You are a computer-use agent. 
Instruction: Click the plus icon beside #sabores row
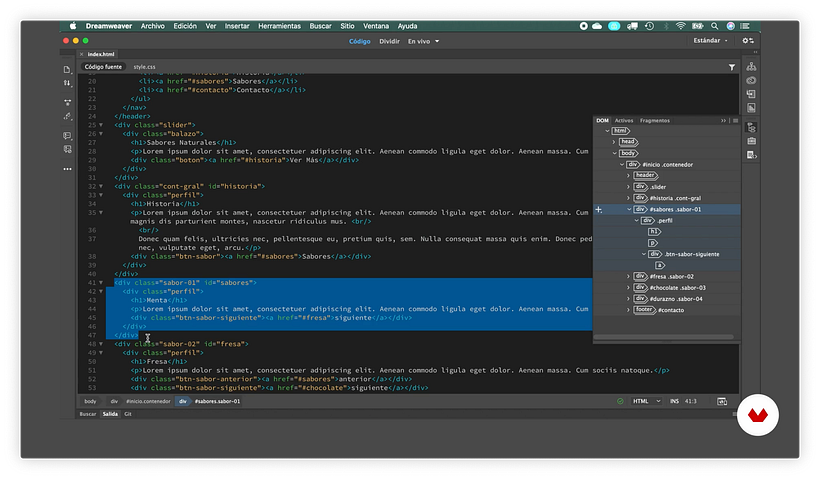pos(599,210)
